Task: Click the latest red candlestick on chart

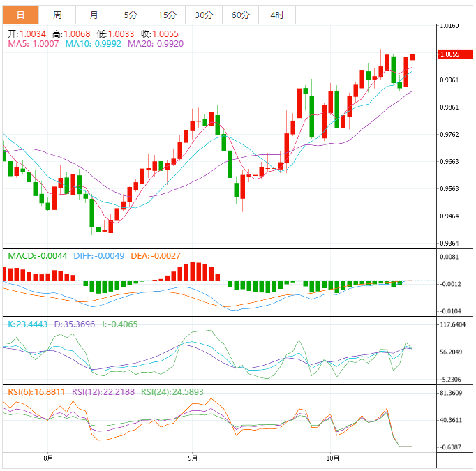Action: coord(412,56)
